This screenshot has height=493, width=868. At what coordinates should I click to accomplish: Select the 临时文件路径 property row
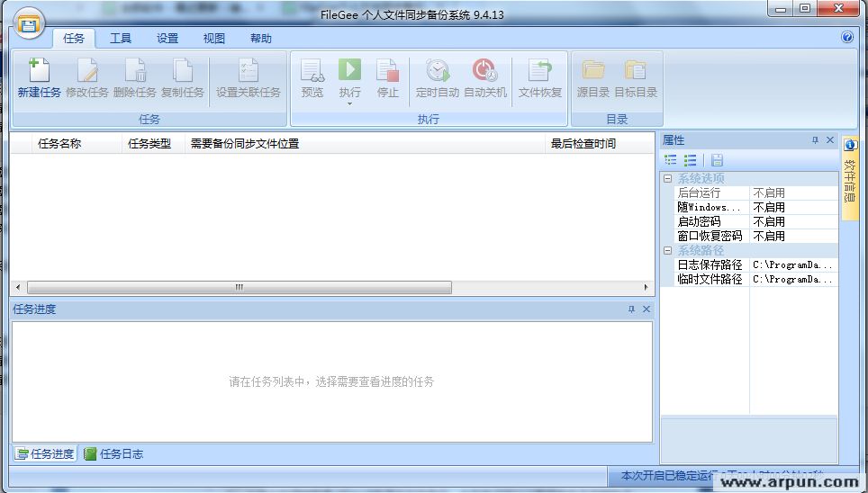click(755, 280)
